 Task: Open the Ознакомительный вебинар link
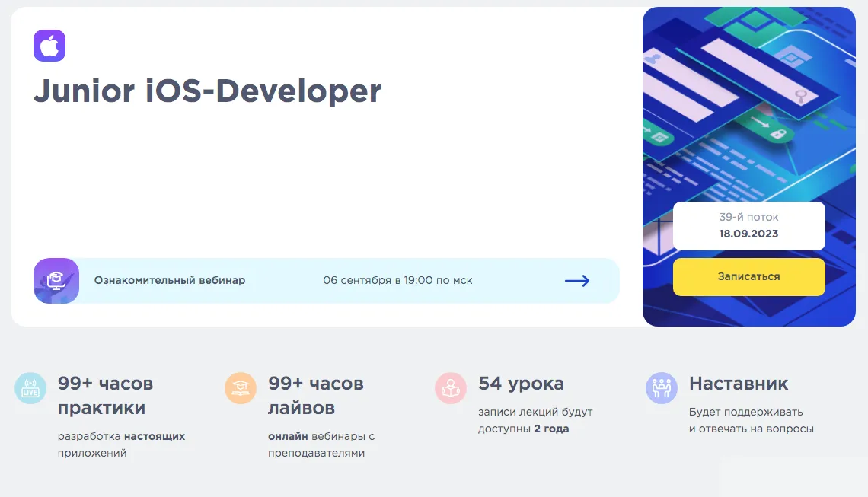click(170, 280)
